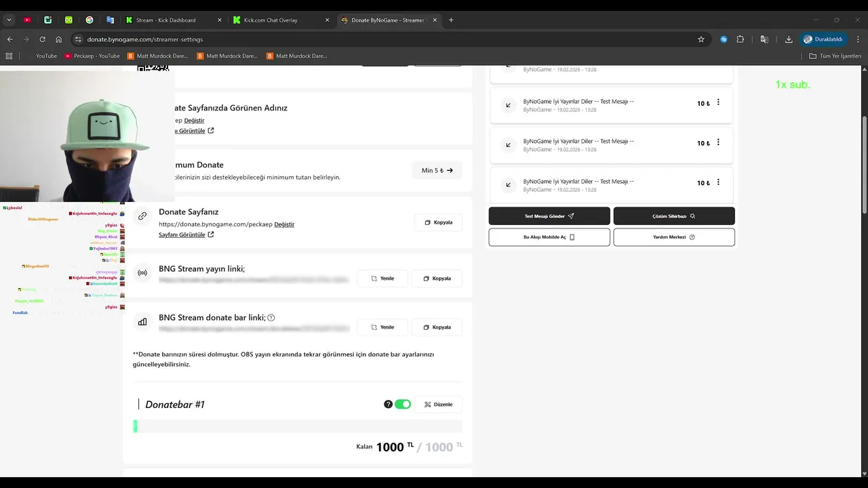The height and width of the screenshot is (488, 868).
Task: Click Yenile for BNG Stream donate bar linki
Action: [x=382, y=327]
